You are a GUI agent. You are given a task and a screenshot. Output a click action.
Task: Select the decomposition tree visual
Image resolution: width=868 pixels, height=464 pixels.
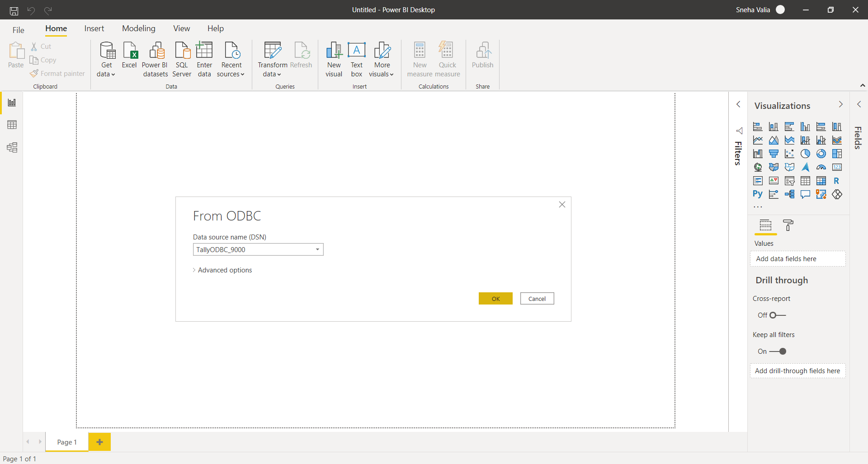click(789, 195)
